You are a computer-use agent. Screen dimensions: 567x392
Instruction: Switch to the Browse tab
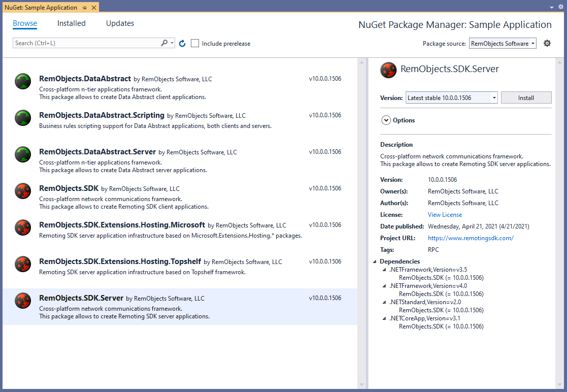coord(25,23)
